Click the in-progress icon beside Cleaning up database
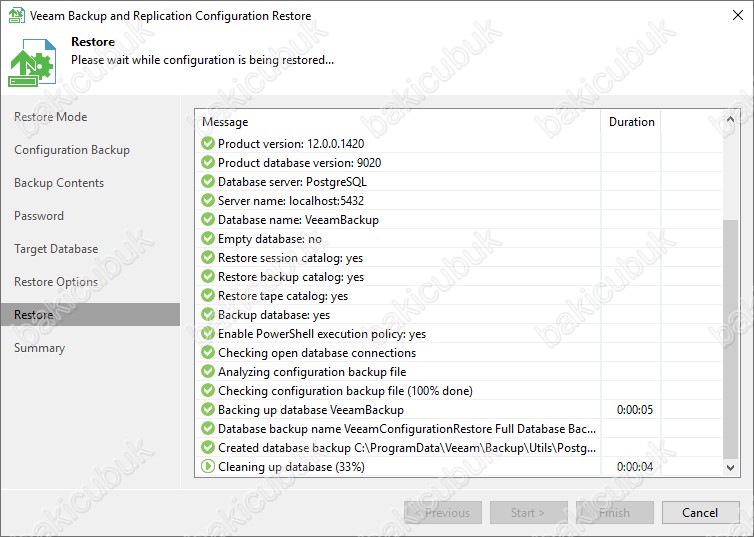 [208, 466]
